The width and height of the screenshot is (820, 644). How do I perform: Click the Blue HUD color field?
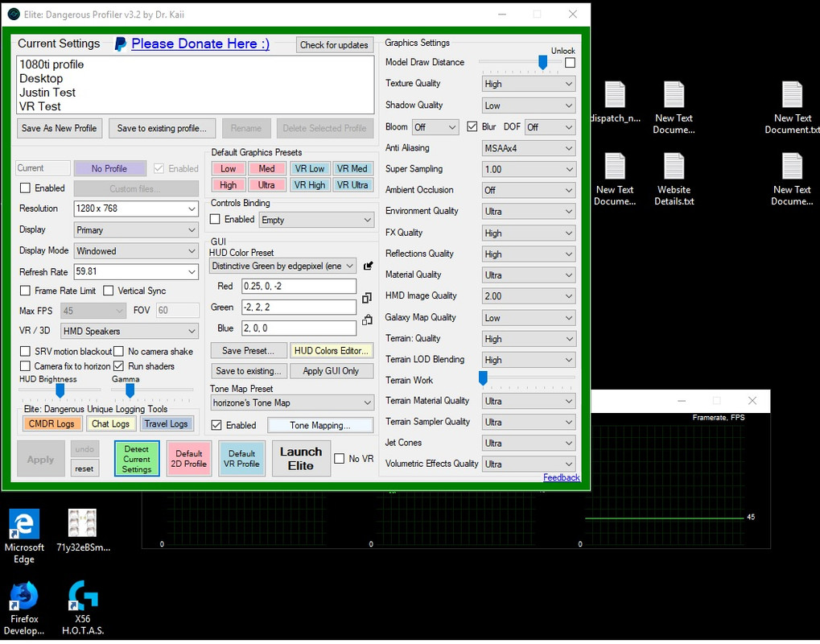coord(299,328)
